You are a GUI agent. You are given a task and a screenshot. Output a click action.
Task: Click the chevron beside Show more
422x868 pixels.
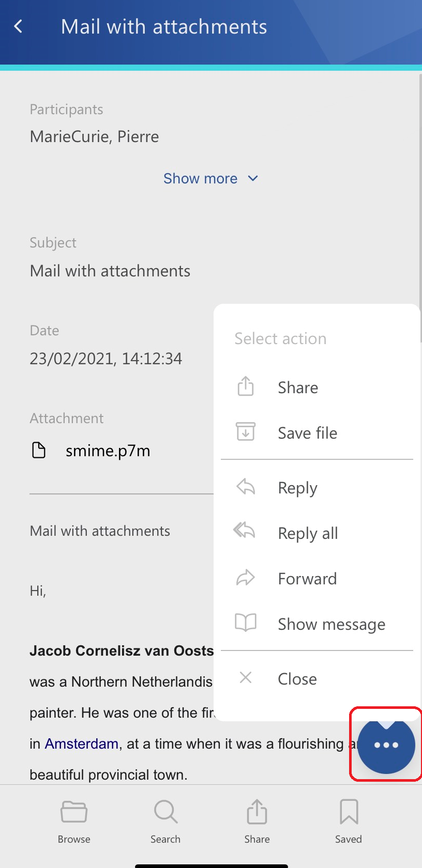coord(253,179)
